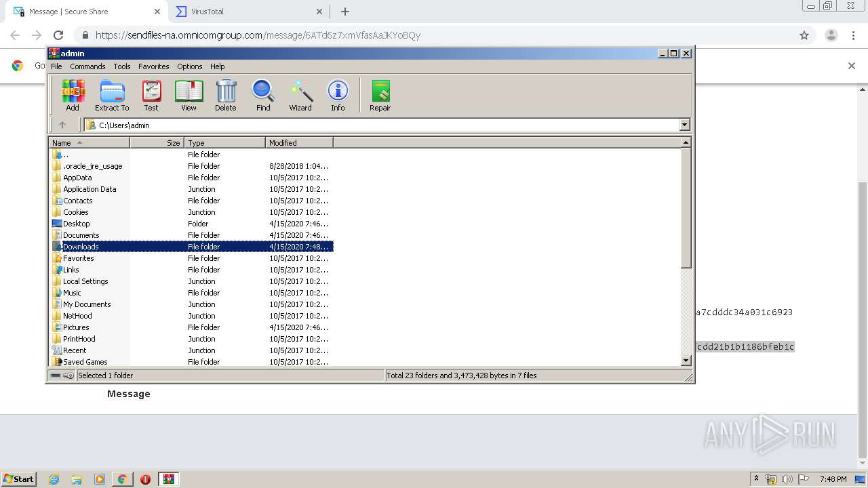Select the Application Data junction

point(191,189)
